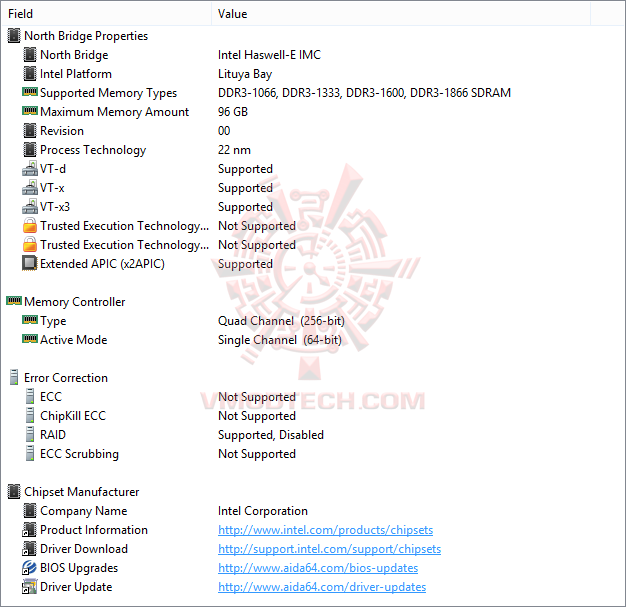This screenshot has width=626, height=607.
Task: Select the North Bridge Properties group label
Action: (86, 36)
